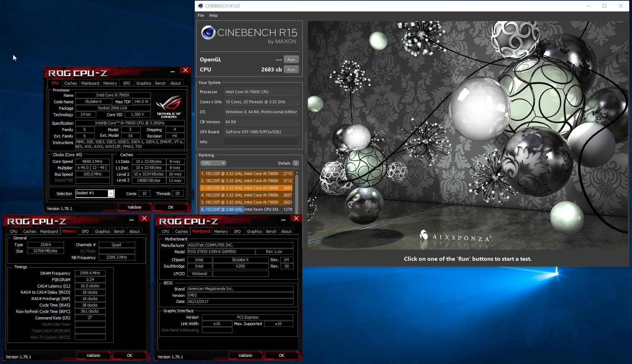Click the Info input field in Your System
The width and height of the screenshot is (632, 364).
click(261, 142)
